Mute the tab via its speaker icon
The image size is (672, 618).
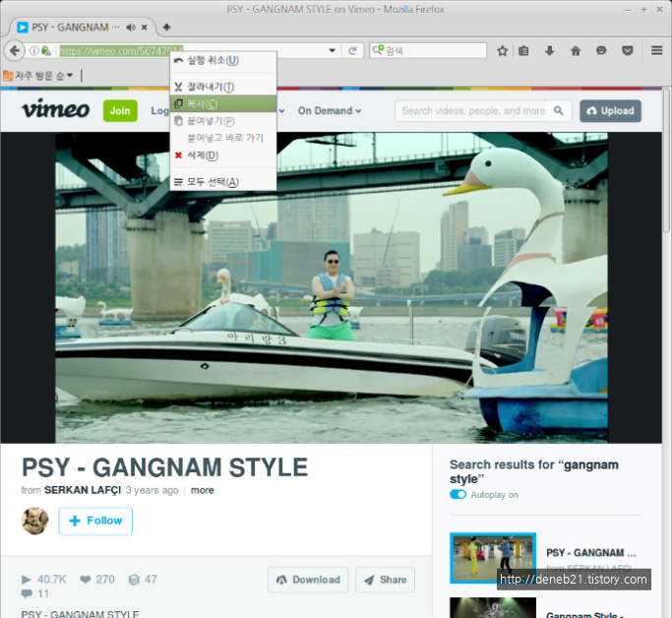point(131,27)
